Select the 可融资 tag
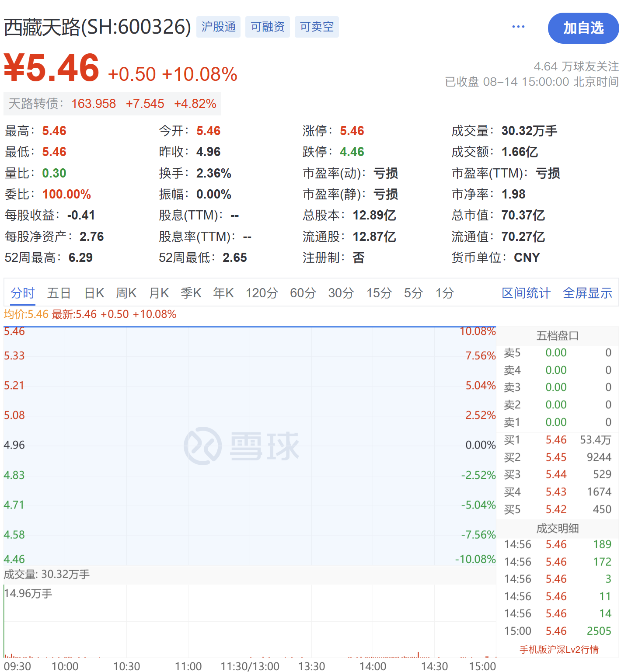This screenshot has height=672, width=621. 268,27
